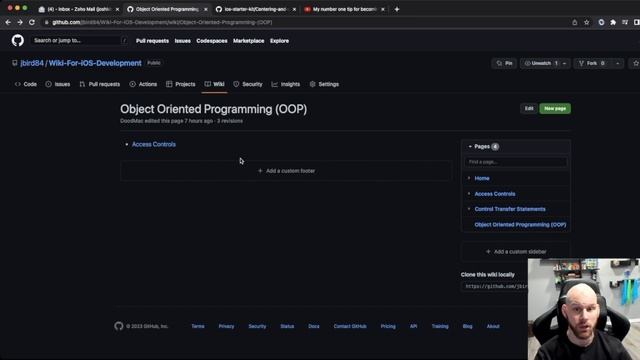
Task: Open a new browser tab with plus
Action: (397, 9)
